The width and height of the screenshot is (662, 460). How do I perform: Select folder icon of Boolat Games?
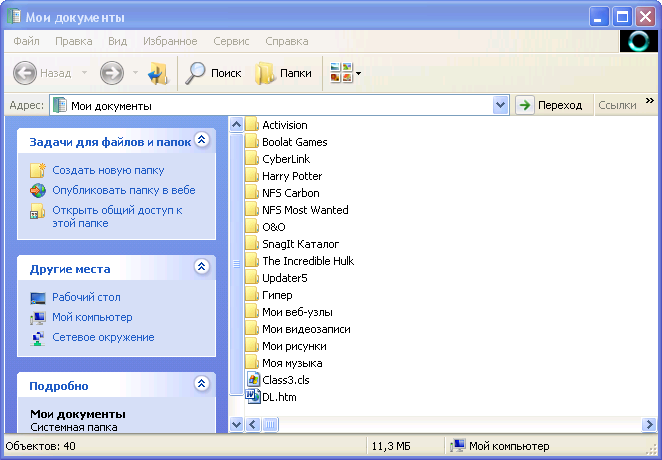(252, 142)
